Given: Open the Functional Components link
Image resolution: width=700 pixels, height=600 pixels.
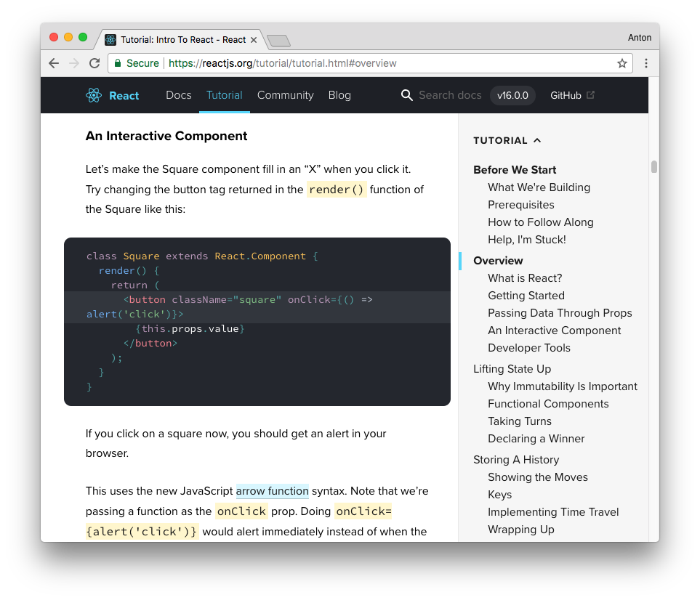Looking at the screenshot, I should 548,403.
